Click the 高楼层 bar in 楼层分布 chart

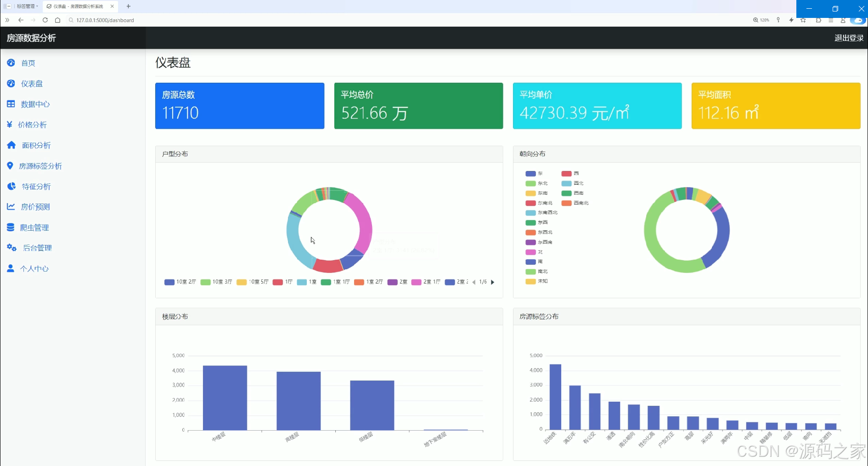299,401
